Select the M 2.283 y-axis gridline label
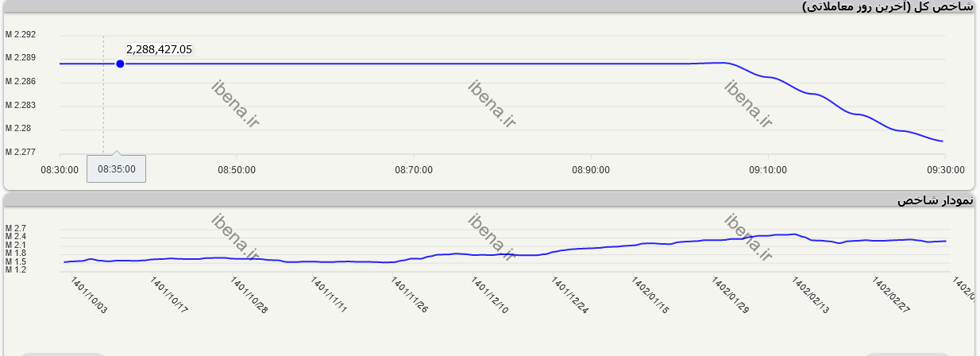This screenshot has height=356, width=980. coord(21,105)
